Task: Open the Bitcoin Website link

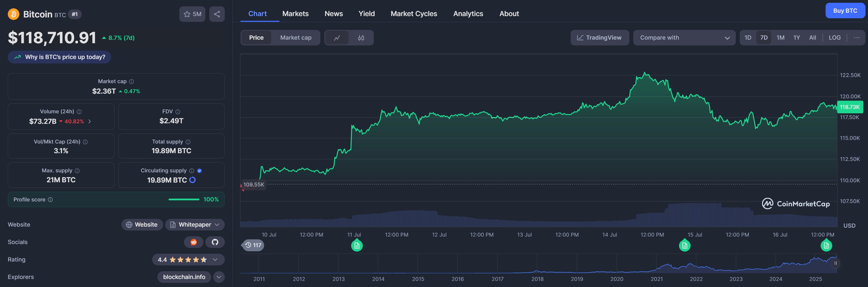Action: [x=142, y=225]
